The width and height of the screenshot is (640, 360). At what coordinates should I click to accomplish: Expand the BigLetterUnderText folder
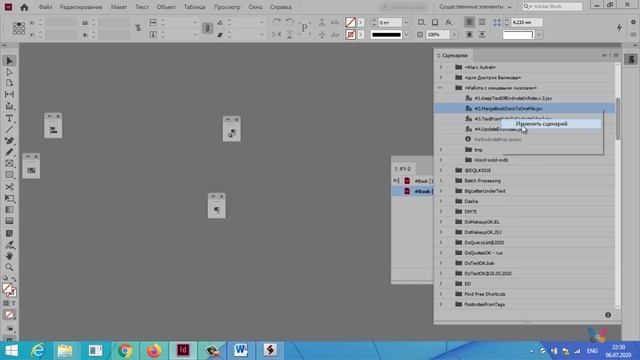[x=441, y=191]
